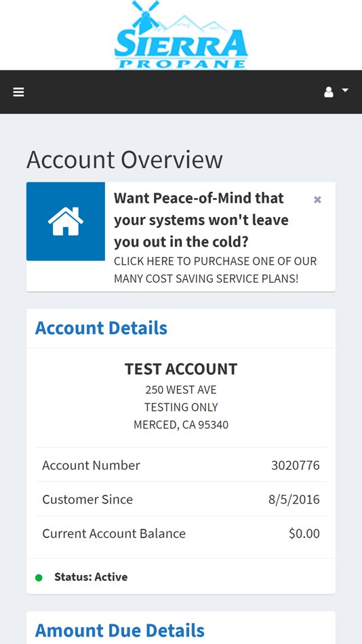The height and width of the screenshot is (644, 362).
Task: Click the green Active status dot
Action: [39, 578]
